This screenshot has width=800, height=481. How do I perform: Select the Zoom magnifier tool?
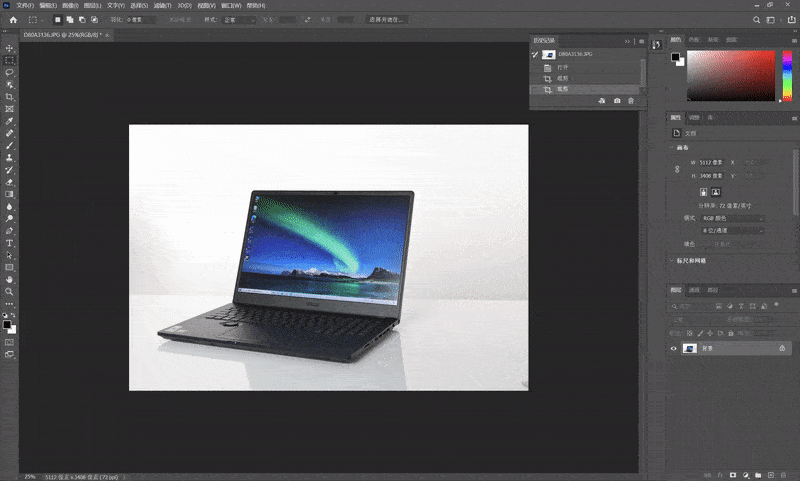tap(10, 291)
